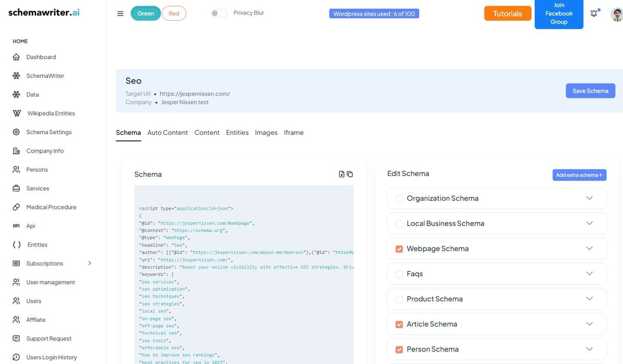623x364 pixels.
Task: Click the Add extra schema button
Action: click(x=579, y=175)
